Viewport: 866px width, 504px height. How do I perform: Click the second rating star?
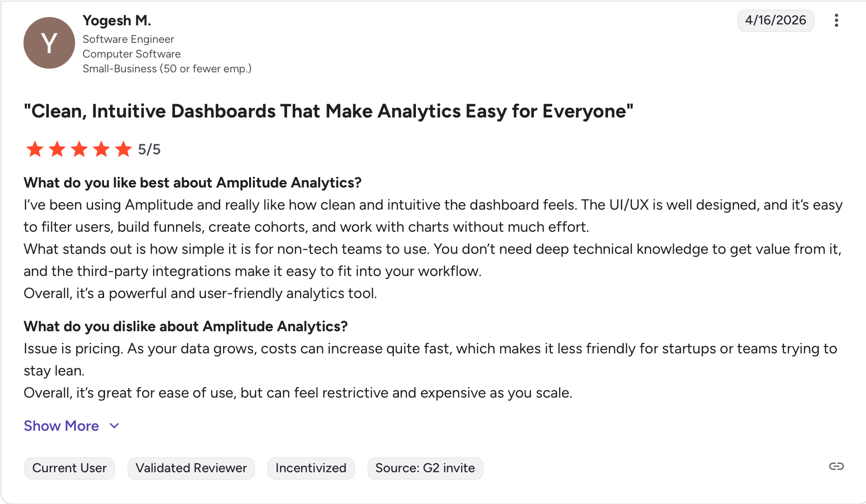click(x=57, y=149)
